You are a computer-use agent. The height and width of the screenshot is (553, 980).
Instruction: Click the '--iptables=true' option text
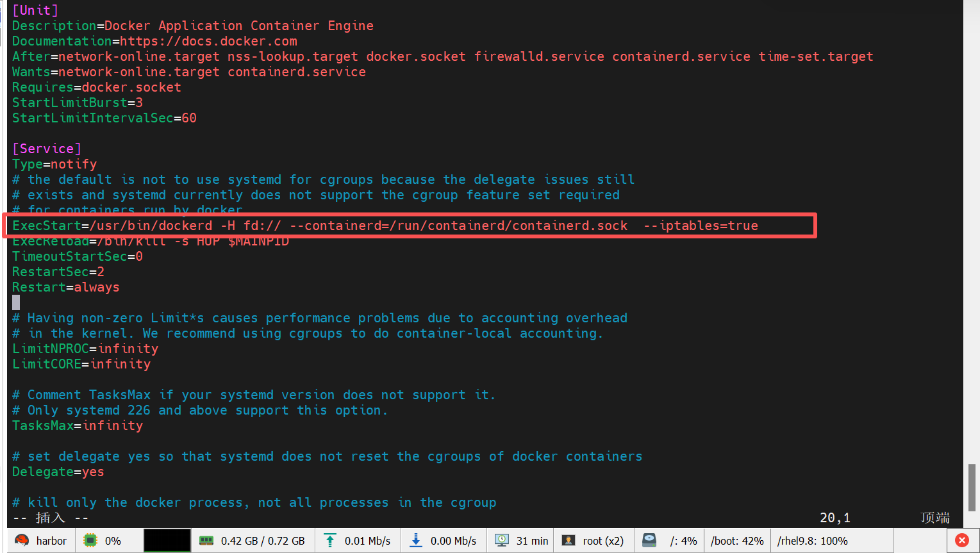701,226
